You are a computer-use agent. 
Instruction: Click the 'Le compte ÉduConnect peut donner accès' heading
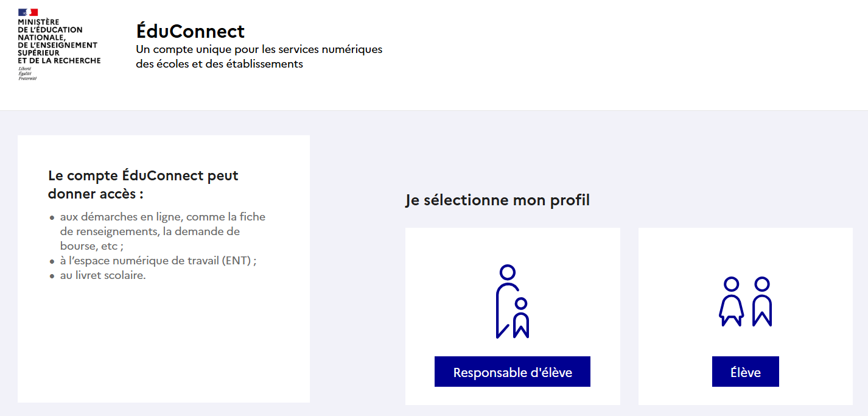point(143,185)
